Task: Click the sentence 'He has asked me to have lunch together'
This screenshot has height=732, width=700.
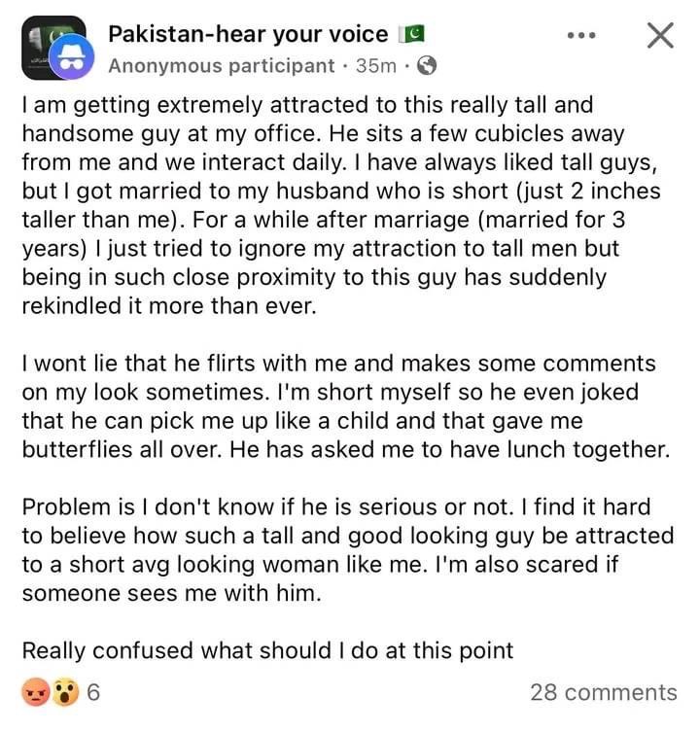Action: 457,450
